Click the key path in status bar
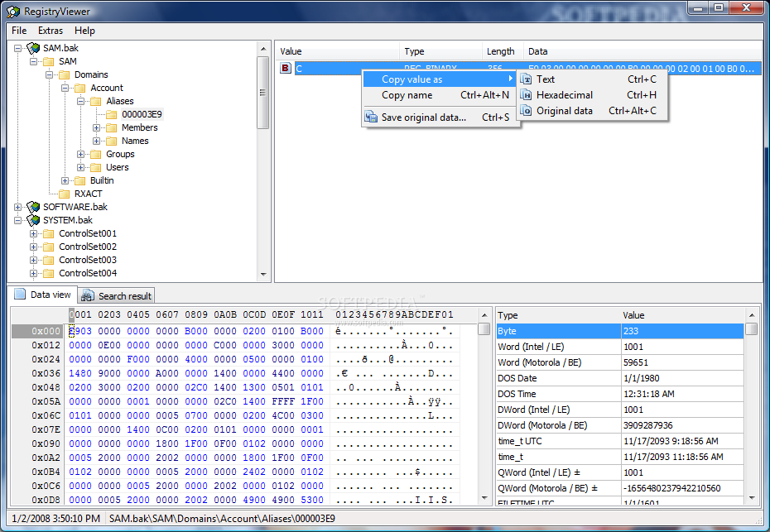770x532 pixels. pyautogui.click(x=222, y=519)
